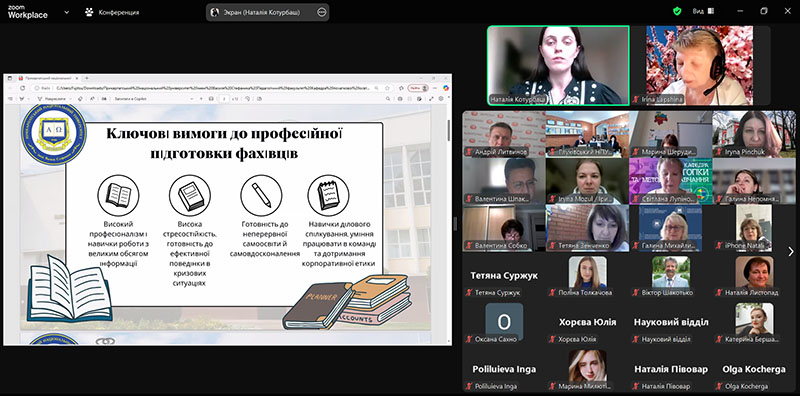
Task: Click muted mic icon beside Хорєва Юлія
Action: (x=552, y=339)
